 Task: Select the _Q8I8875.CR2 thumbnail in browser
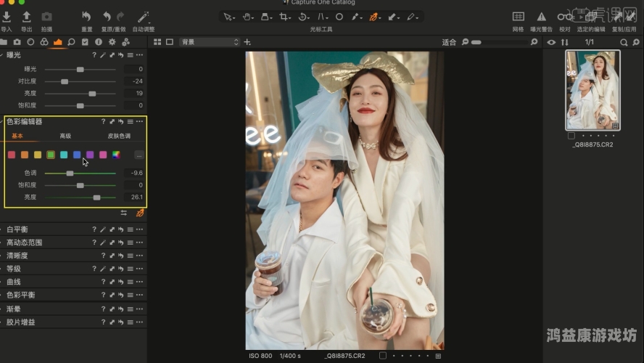click(x=593, y=90)
